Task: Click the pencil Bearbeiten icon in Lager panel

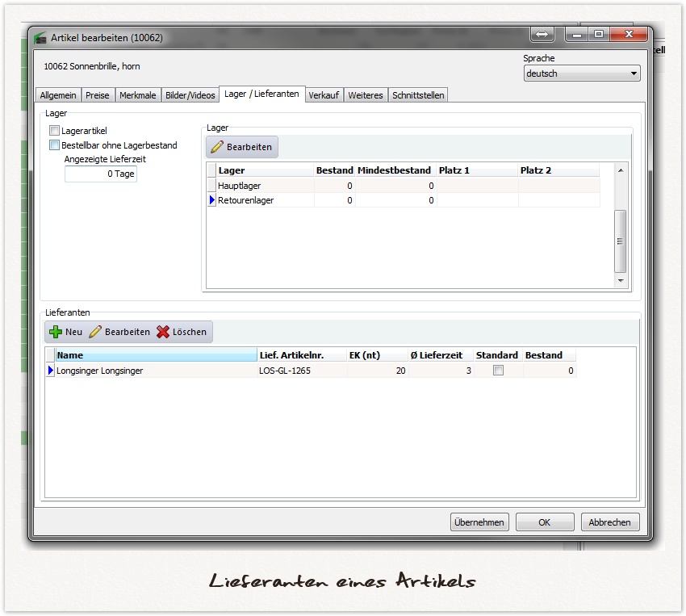Action: pos(217,147)
